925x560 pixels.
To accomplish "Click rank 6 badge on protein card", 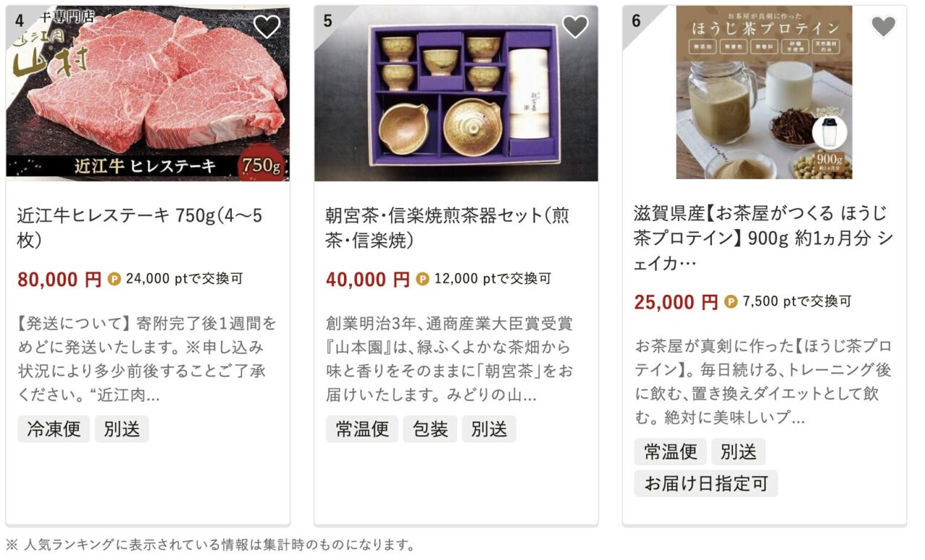I will click(x=636, y=20).
